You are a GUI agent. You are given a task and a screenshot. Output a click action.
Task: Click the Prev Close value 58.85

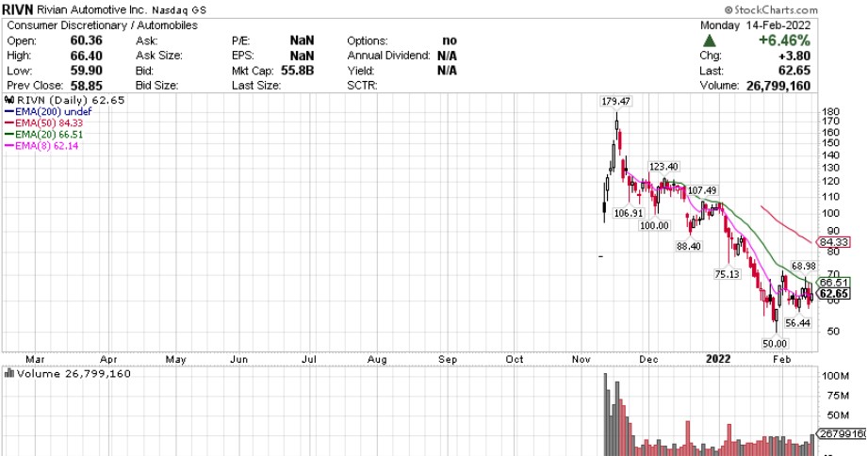[87, 86]
